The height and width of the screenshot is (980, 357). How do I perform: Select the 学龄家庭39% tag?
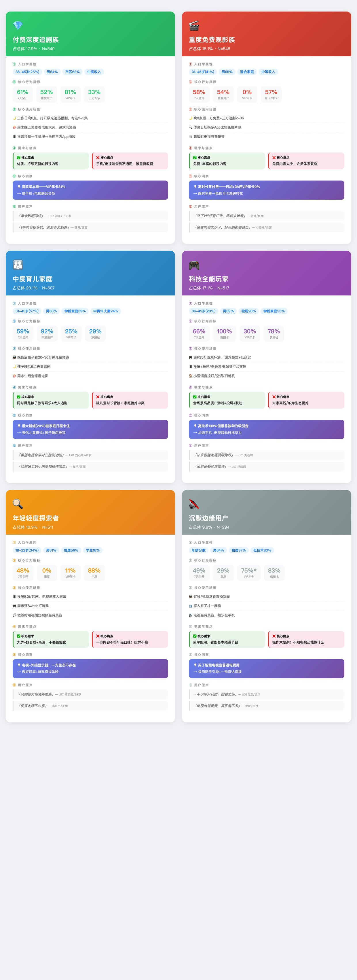coord(75,311)
